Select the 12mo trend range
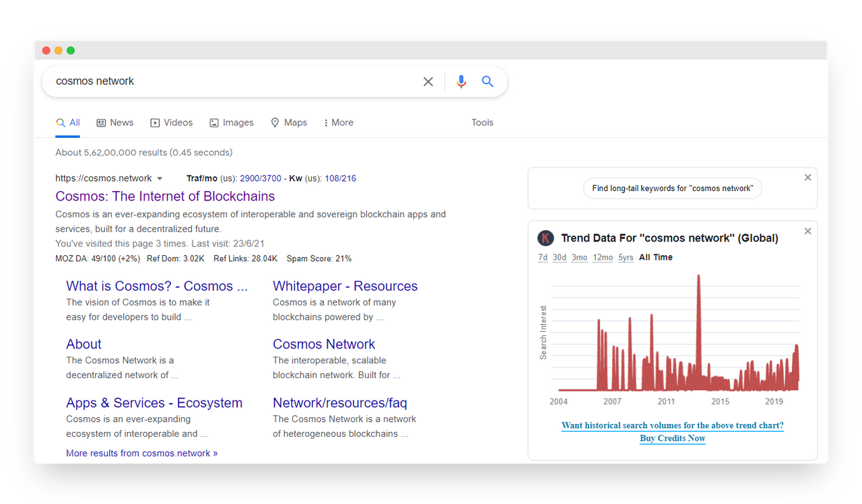Viewport: 862px width, 504px height. coord(603,258)
